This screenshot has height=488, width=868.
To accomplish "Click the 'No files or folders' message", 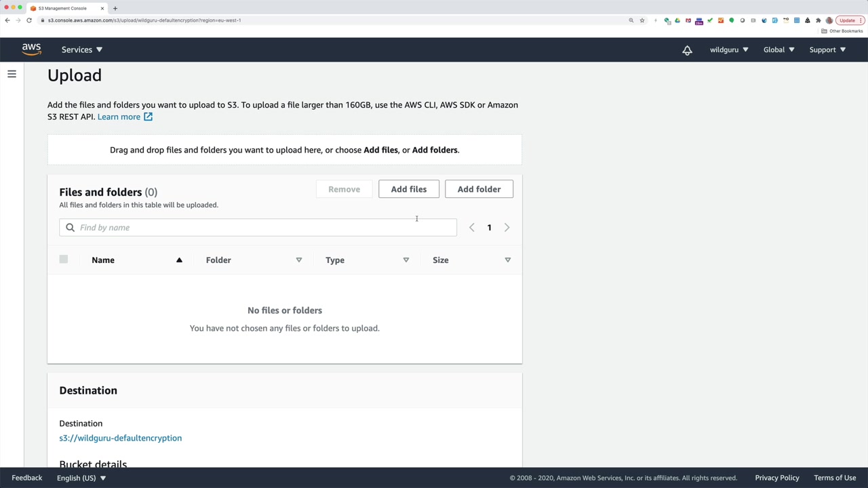I will point(285,310).
